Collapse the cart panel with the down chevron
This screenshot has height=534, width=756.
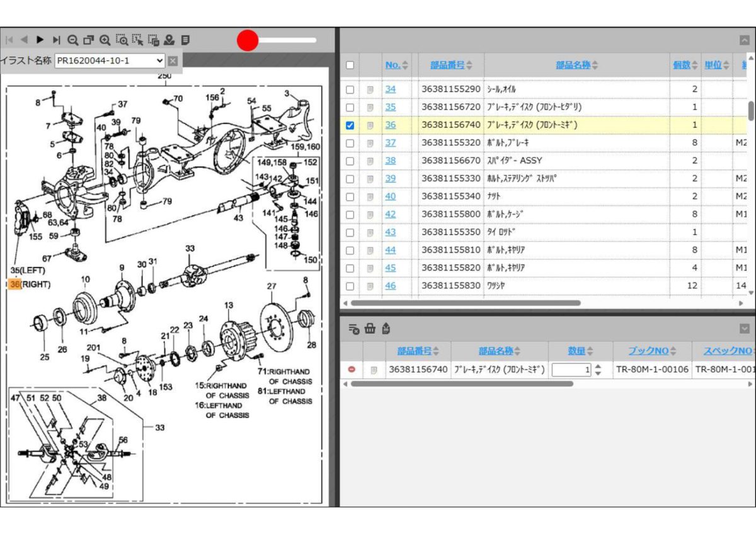(x=745, y=328)
